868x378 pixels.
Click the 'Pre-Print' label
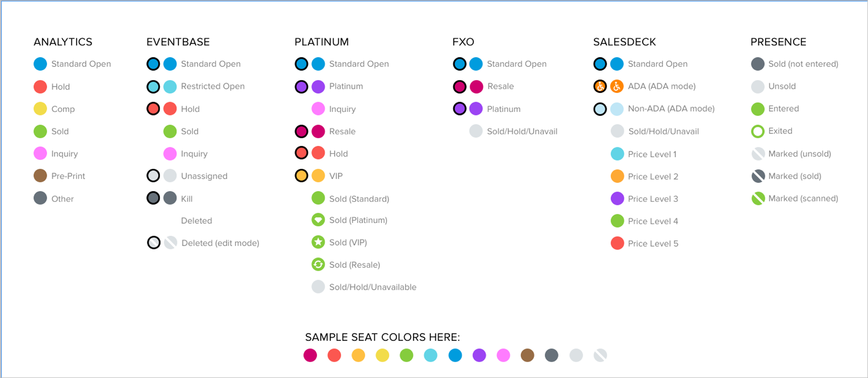68,176
